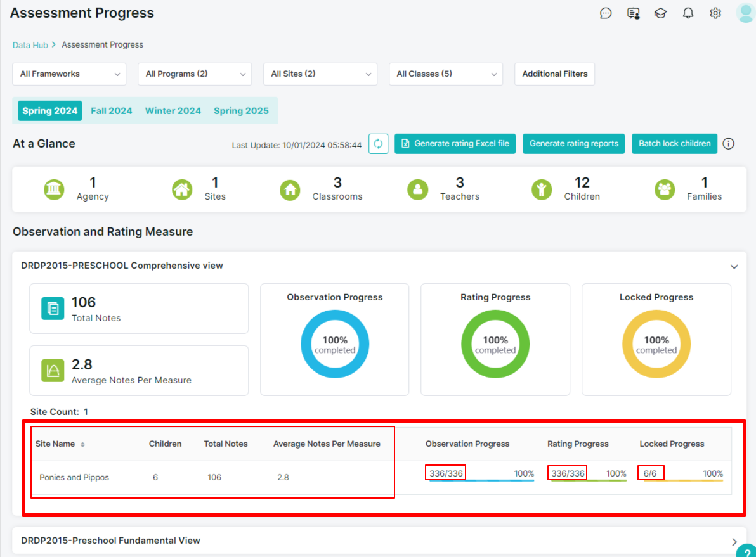Click Generate rating Excel file button
This screenshot has height=557, width=756.
(x=455, y=144)
